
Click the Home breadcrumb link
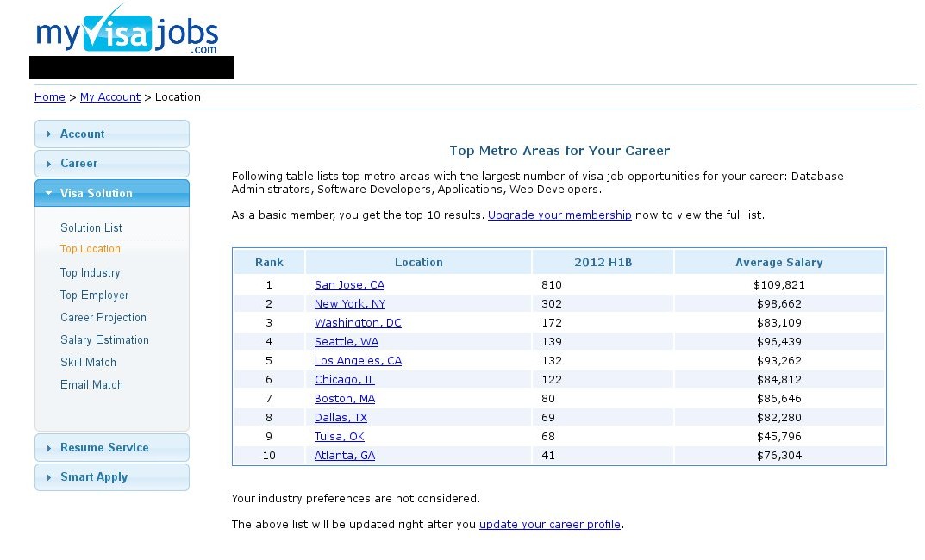pyautogui.click(x=49, y=97)
